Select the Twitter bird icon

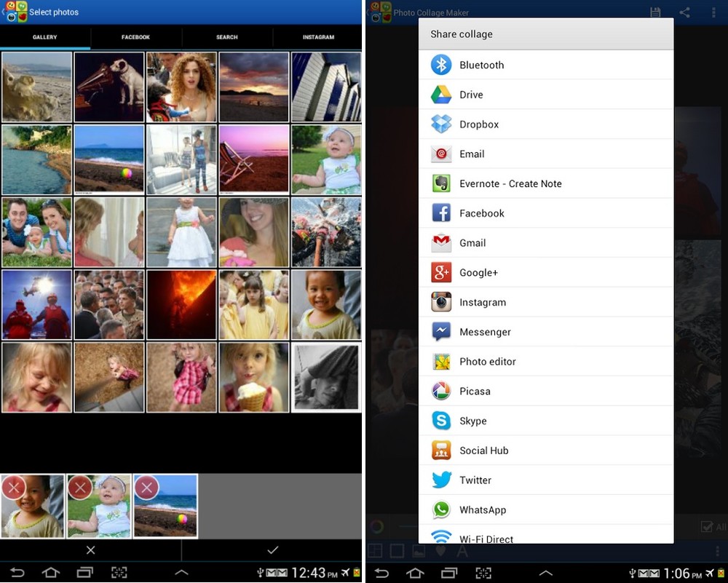441,480
